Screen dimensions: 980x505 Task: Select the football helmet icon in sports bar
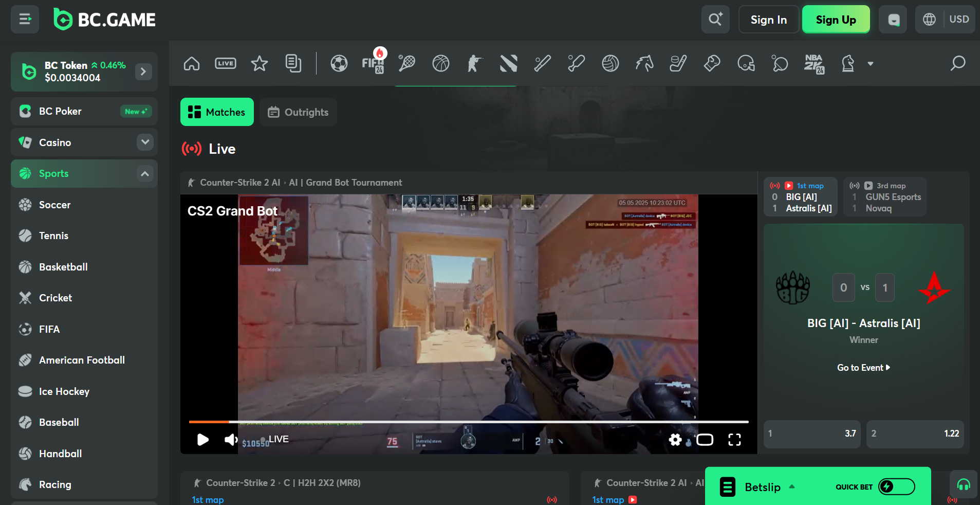746,64
